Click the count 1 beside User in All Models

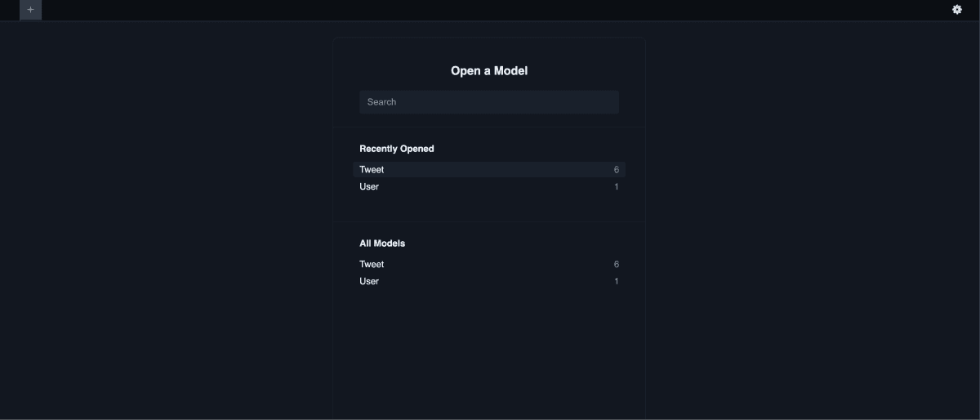point(617,282)
